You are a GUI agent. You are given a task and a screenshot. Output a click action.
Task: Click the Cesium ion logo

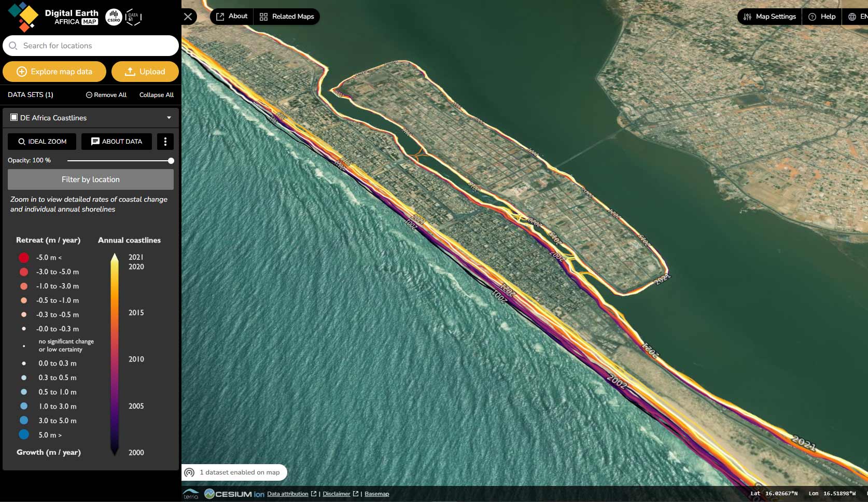[234, 494]
